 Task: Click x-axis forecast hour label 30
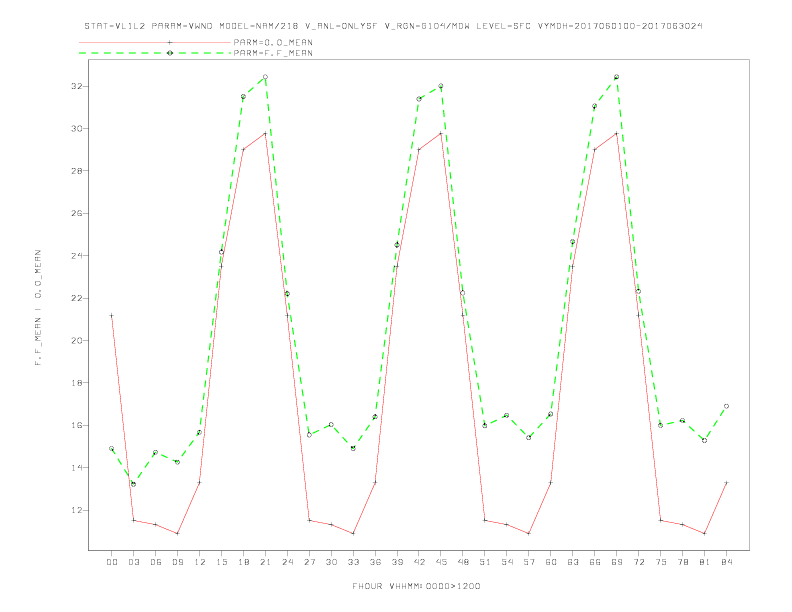click(x=331, y=562)
